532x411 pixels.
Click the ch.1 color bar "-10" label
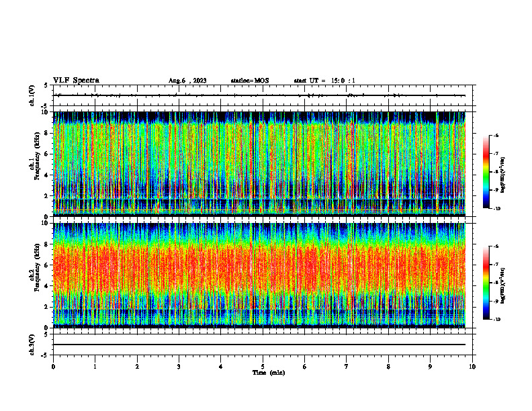click(497, 208)
